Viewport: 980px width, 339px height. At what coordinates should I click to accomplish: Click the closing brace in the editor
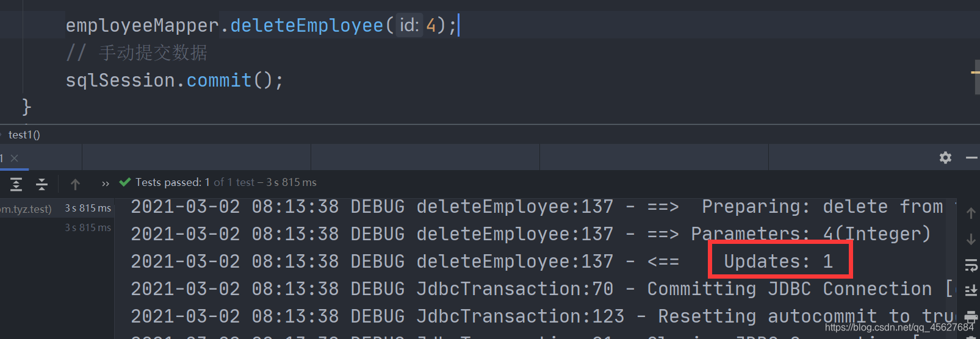(26, 107)
